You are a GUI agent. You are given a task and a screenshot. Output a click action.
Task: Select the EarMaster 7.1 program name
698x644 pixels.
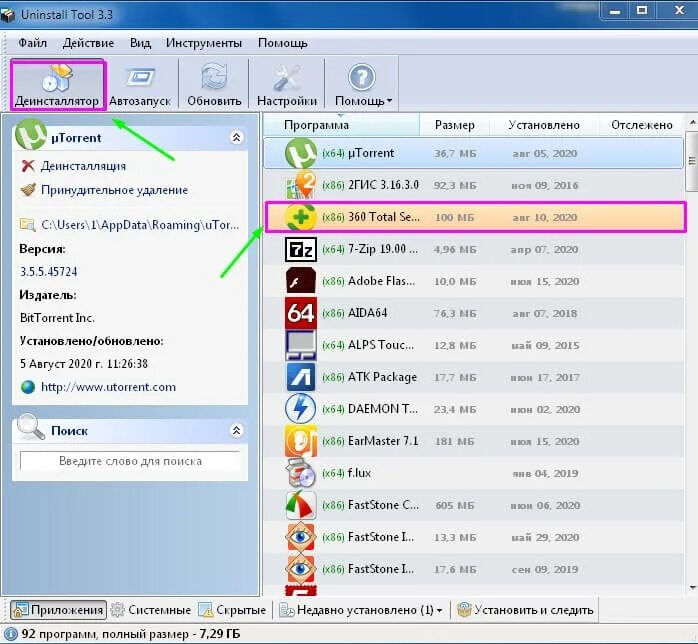tap(383, 441)
